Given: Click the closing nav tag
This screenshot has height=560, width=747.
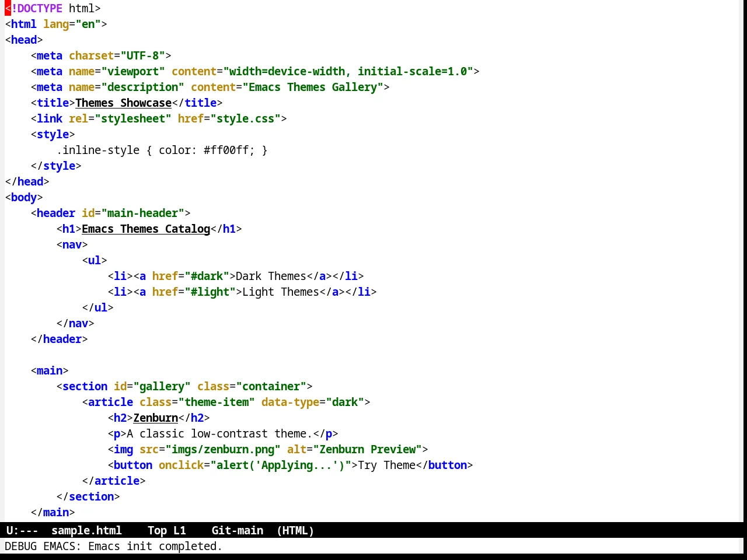Looking at the screenshot, I should (75, 323).
